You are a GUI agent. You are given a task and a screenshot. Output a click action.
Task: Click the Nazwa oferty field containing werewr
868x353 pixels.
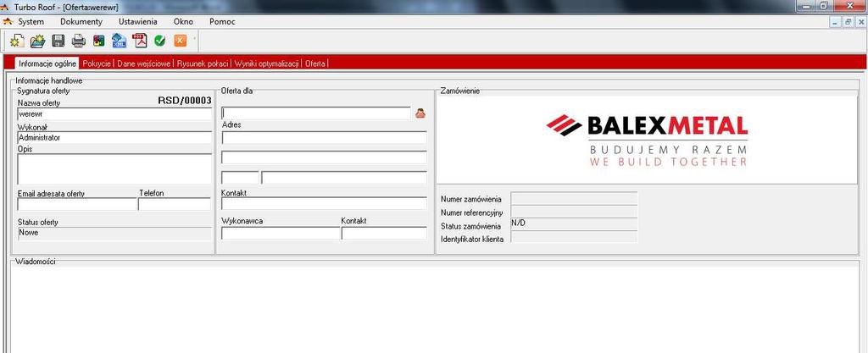(x=114, y=113)
